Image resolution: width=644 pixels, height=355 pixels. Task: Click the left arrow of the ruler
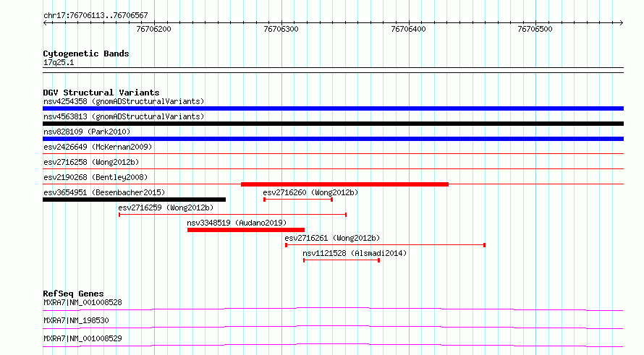tap(45, 23)
